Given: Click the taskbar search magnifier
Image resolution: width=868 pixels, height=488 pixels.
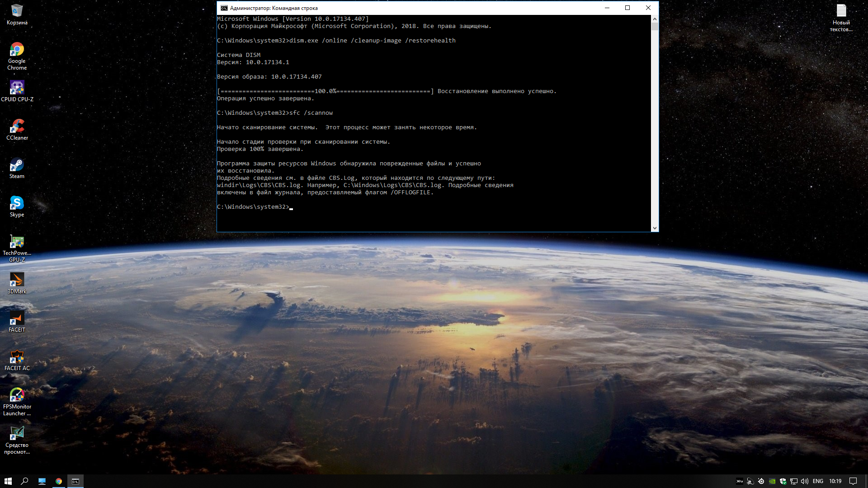Looking at the screenshot, I should tap(25, 481).
